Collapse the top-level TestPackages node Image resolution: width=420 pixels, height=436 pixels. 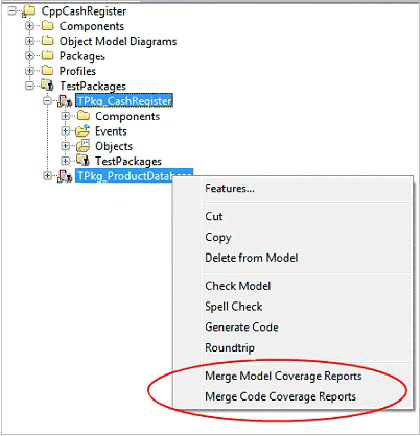click(30, 86)
